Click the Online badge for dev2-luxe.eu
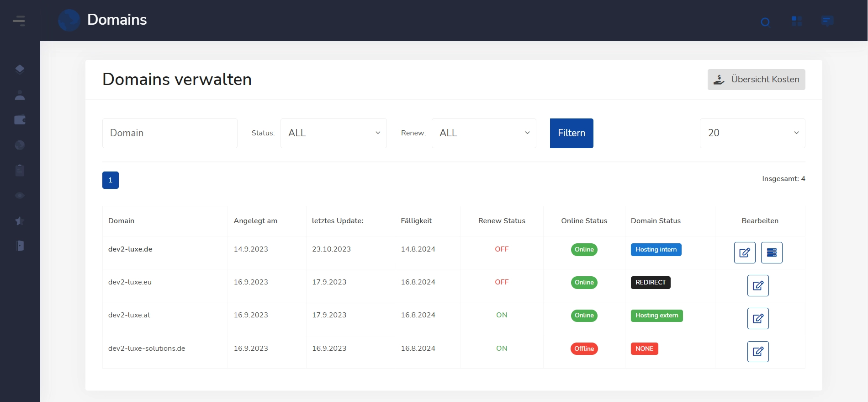 point(584,283)
